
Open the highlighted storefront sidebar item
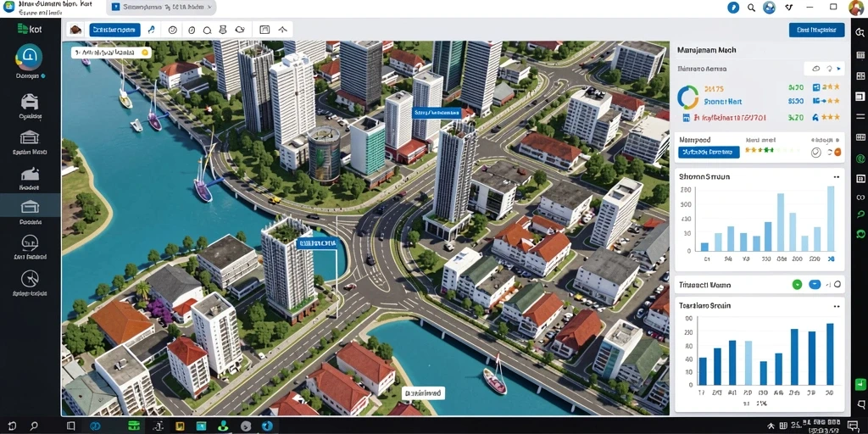(30, 207)
